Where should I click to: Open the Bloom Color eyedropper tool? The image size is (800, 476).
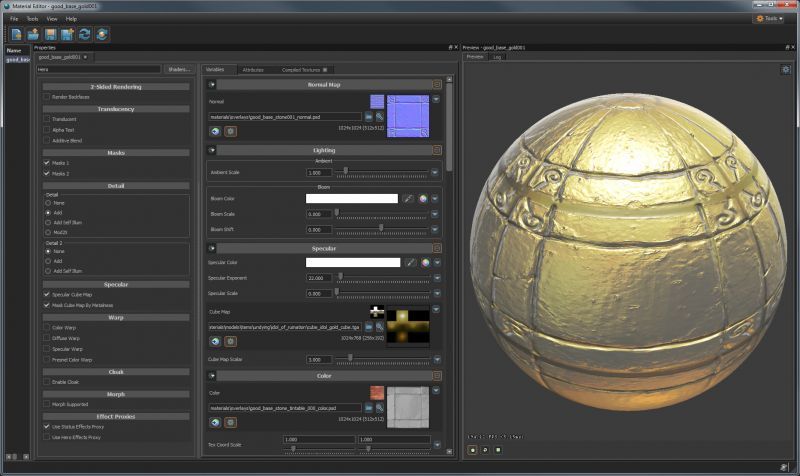click(x=409, y=199)
